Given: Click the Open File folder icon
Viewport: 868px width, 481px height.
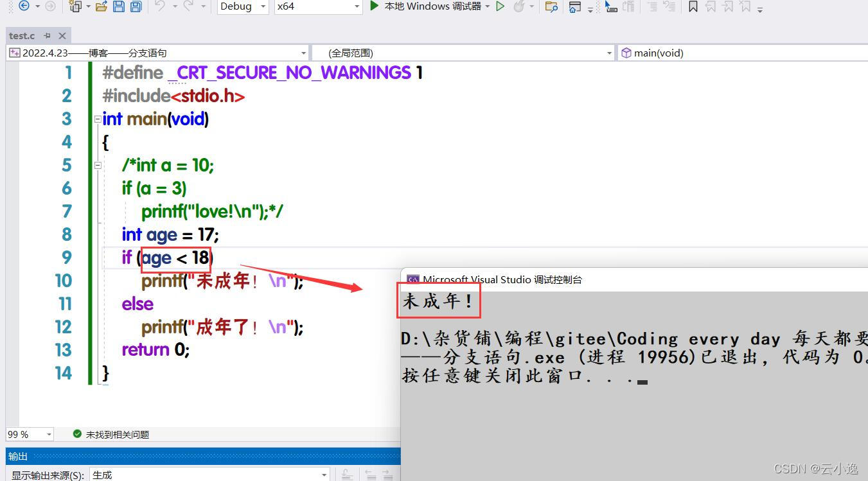Looking at the screenshot, I should click(101, 6).
